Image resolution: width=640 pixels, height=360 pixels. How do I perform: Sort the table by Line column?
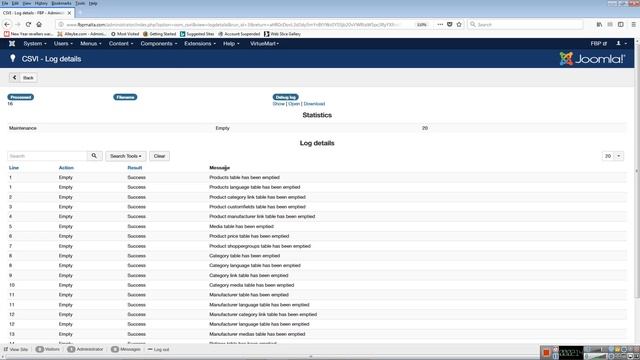click(14, 168)
